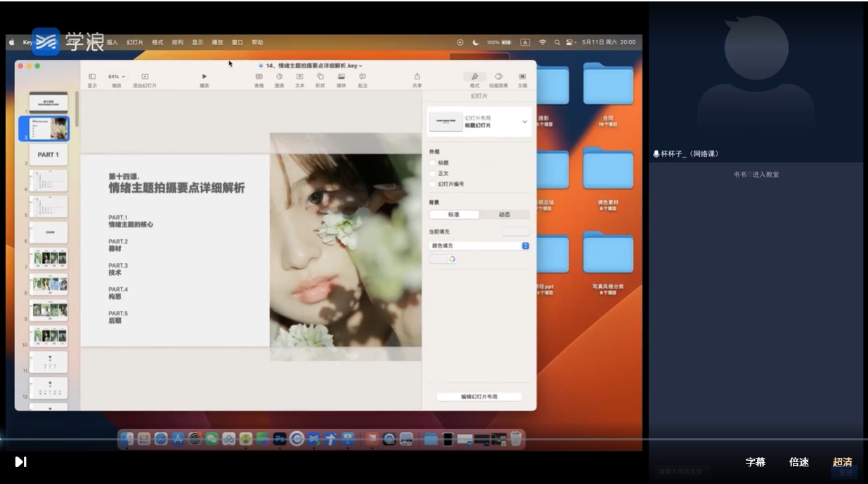868x484 pixels.
Task: Click the Play slideshow toolbar icon
Action: tap(205, 77)
